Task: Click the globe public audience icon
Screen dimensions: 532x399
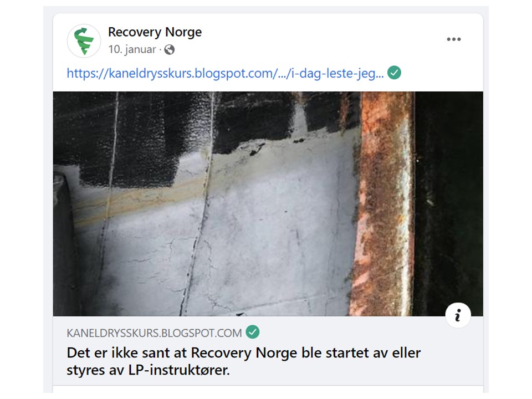Action: click(170, 50)
